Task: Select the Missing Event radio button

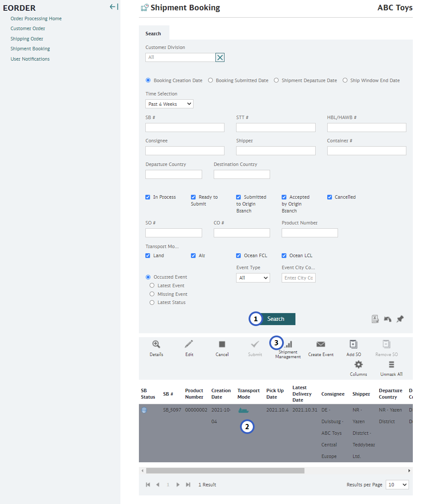Action: [x=152, y=294]
